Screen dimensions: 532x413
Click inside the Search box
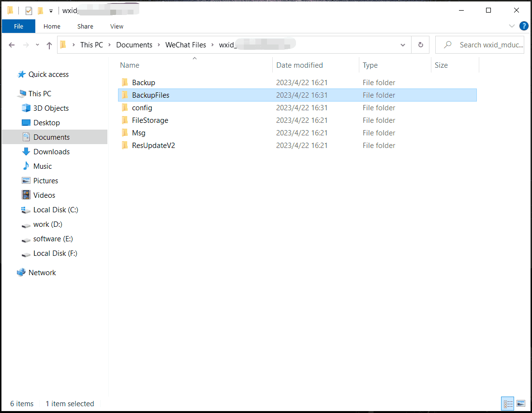[484, 44]
